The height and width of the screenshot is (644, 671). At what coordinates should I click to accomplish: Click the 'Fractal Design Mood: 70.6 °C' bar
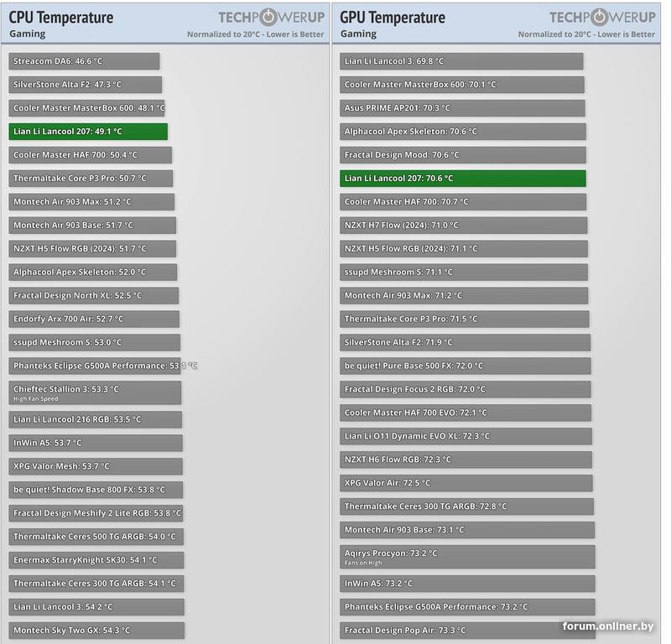(x=463, y=155)
